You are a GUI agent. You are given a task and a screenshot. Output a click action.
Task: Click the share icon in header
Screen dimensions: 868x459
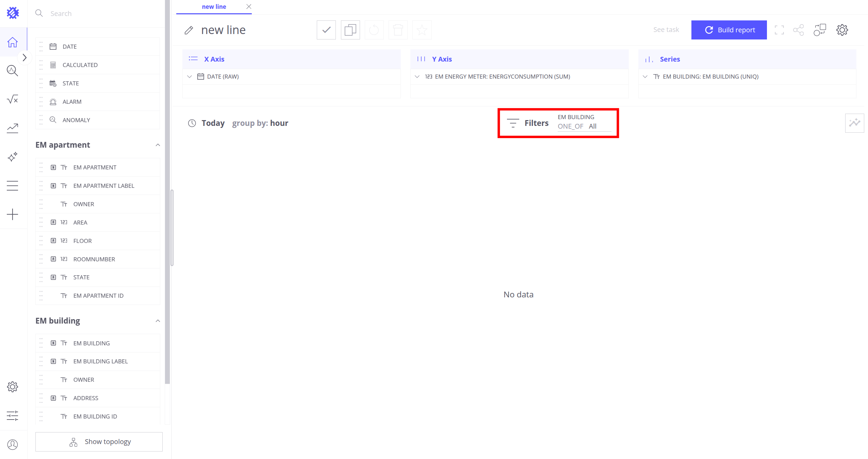coord(798,30)
